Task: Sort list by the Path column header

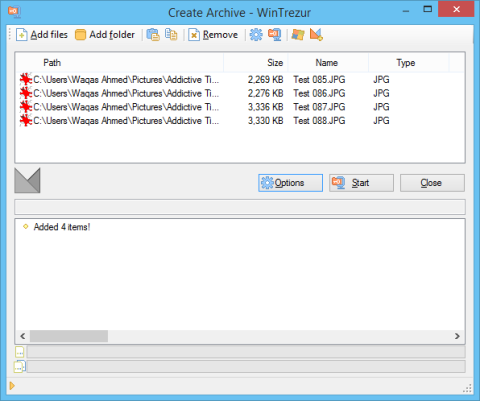Action: [120, 63]
